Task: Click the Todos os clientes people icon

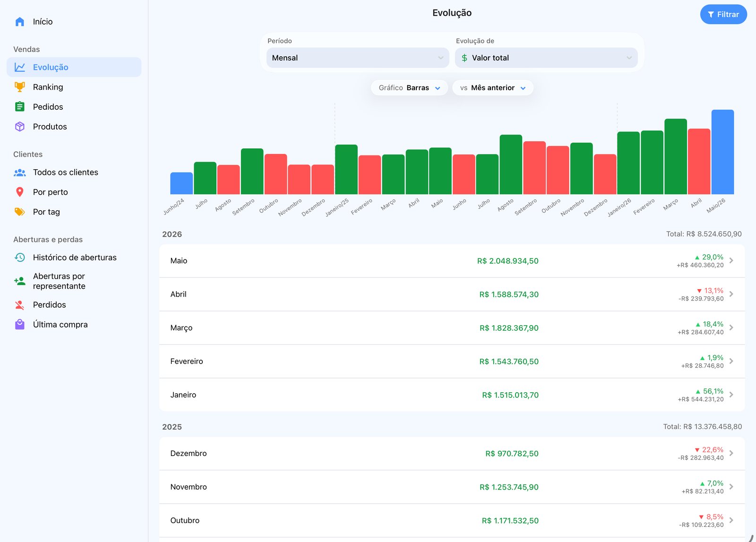Action: click(x=19, y=172)
